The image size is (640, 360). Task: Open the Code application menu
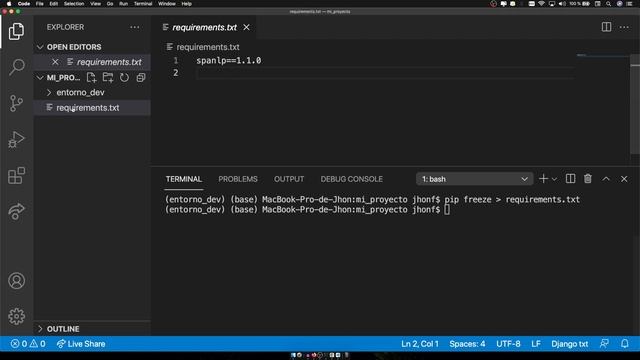click(x=24, y=4)
